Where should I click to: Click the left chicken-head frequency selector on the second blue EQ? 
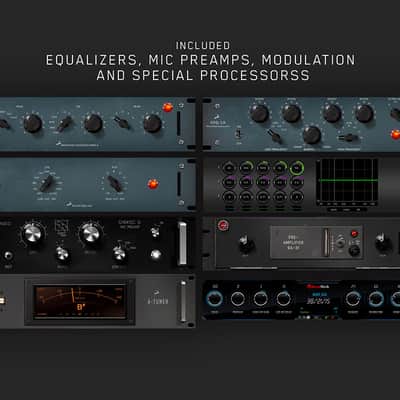pyautogui.click(x=46, y=183)
